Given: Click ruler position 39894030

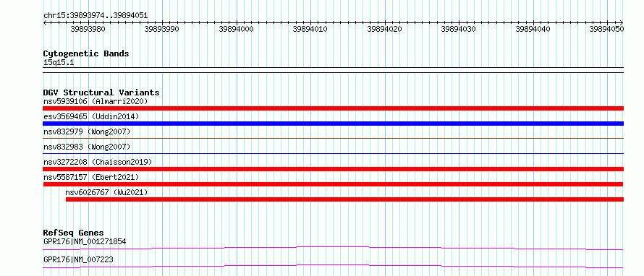Looking at the screenshot, I should 458,29.
